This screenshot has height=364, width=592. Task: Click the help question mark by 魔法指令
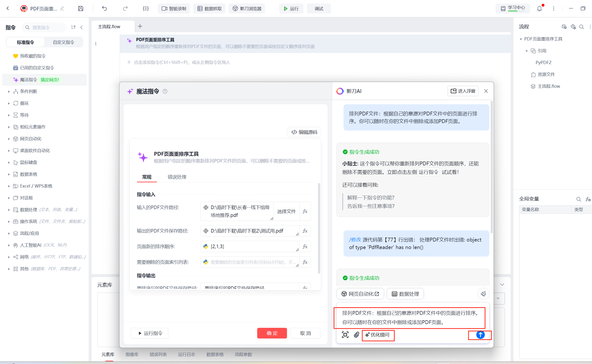tap(165, 91)
